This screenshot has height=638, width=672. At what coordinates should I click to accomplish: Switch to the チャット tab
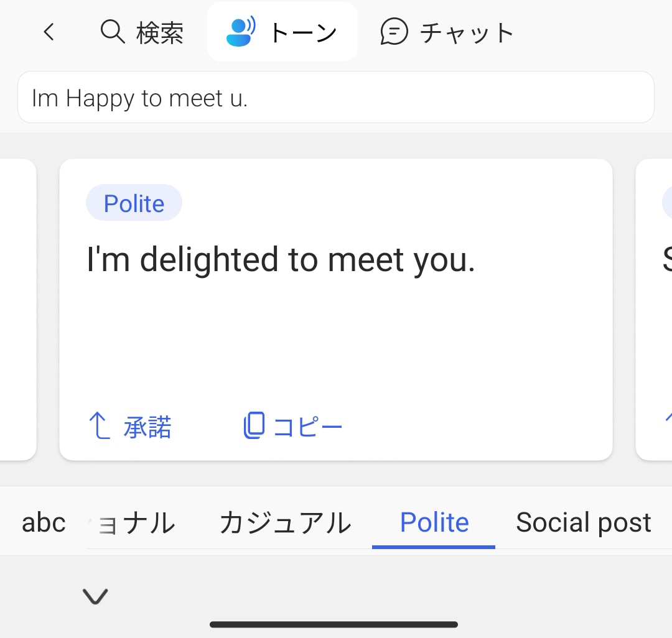click(467, 32)
